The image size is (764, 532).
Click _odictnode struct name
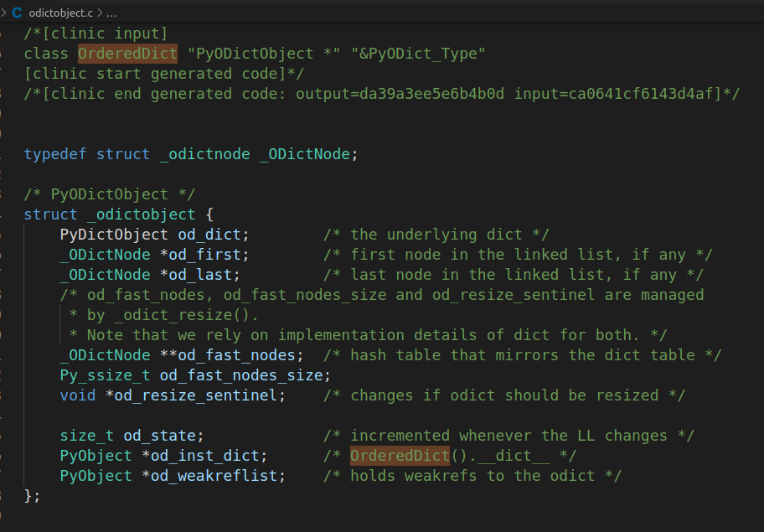click(204, 154)
